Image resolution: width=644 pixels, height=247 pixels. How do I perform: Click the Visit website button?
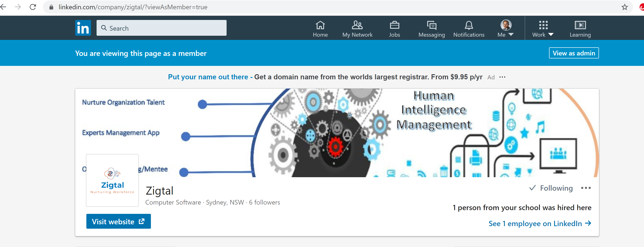118,221
